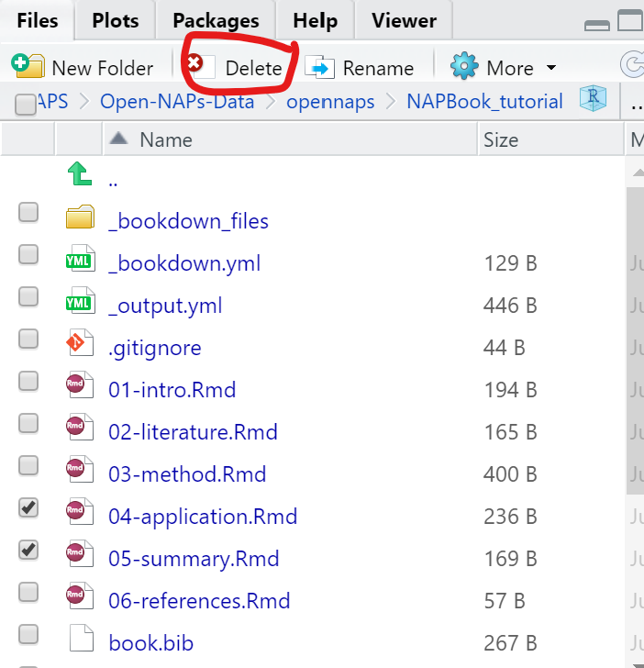Uncheck the 05-summary.Rmd checkbox
Image resolution: width=644 pixels, height=668 pixels.
tap(28, 550)
